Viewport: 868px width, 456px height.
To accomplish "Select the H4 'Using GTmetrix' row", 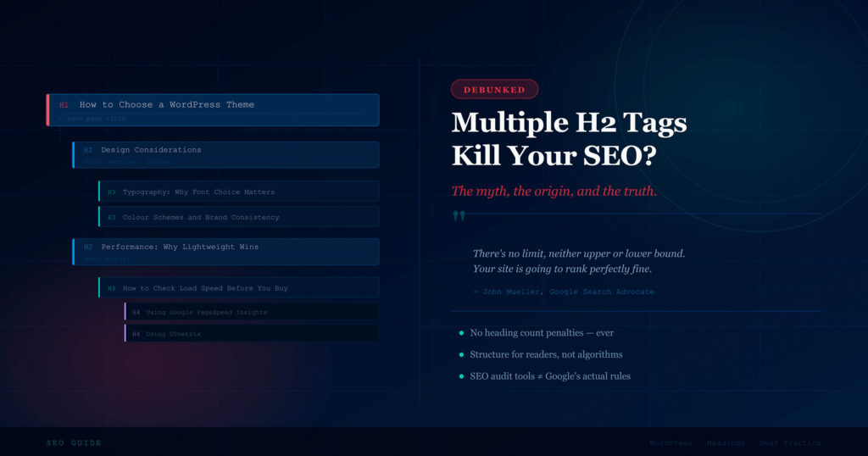I will click(252, 334).
